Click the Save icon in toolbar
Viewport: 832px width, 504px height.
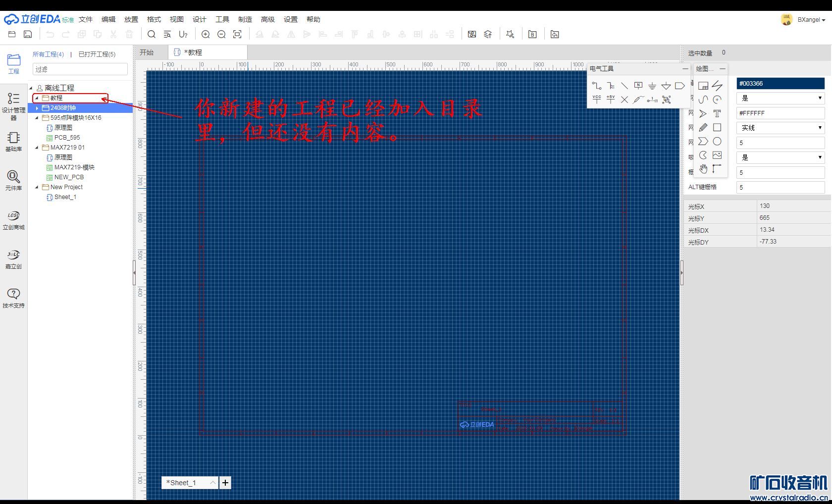pos(28,34)
